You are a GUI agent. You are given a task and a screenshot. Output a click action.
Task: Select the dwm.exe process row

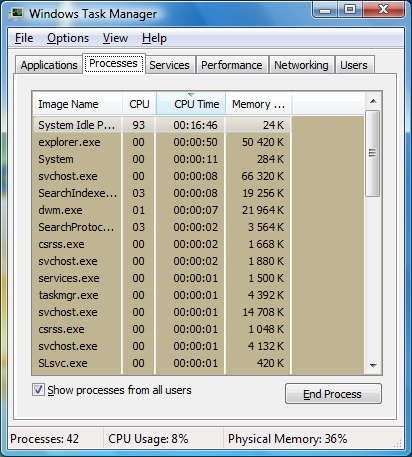(162, 210)
